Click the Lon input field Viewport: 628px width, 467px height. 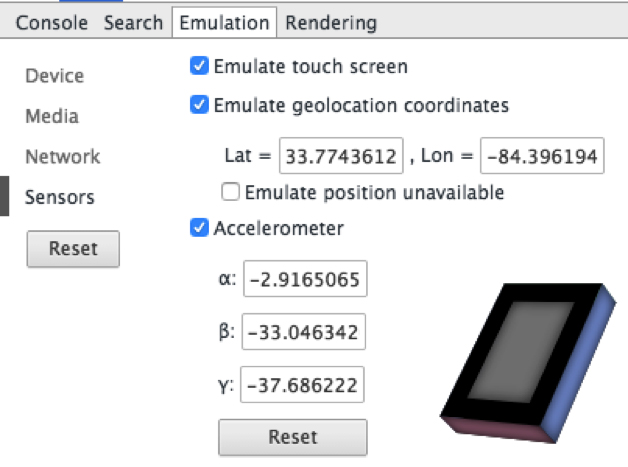[x=542, y=157]
